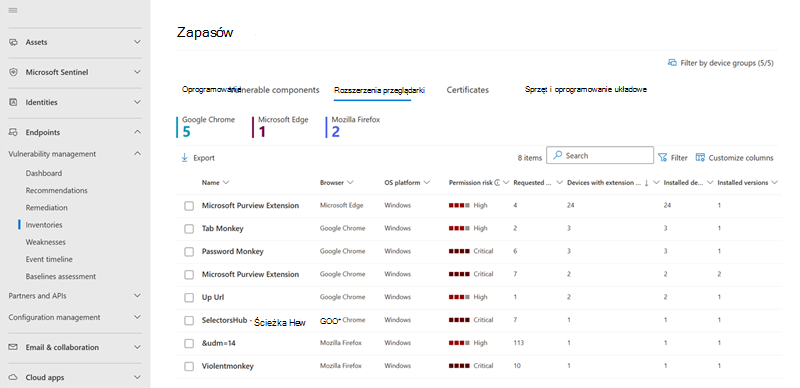Viewport: 800px width, 388px height.
Task: Open Weaknesses in the sidebar
Action: pyautogui.click(x=45, y=242)
